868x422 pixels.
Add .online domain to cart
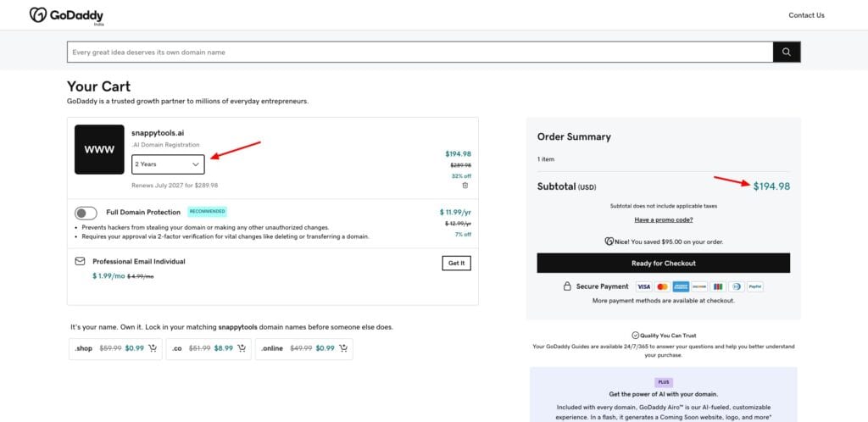point(343,348)
